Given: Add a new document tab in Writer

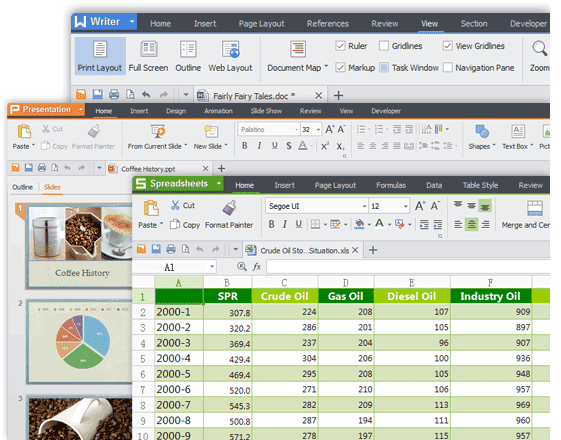Looking at the screenshot, I should [338, 96].
